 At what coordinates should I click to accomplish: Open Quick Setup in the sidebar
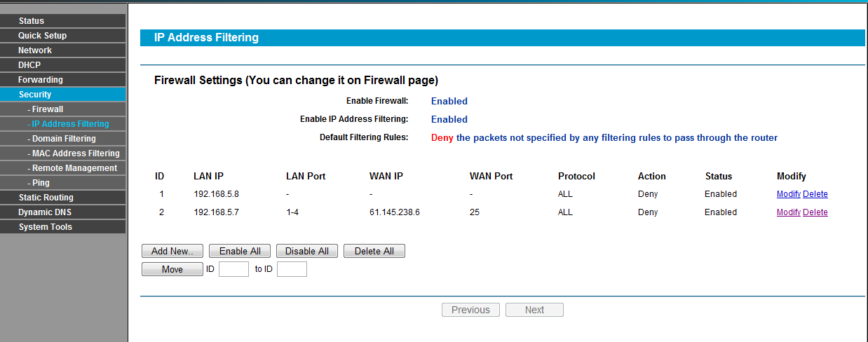tap(43, 36)
